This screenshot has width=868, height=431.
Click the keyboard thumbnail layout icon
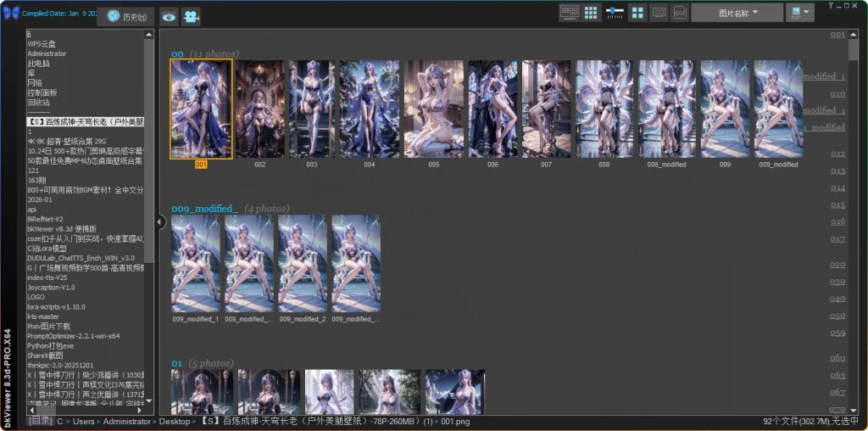(569, 13)
